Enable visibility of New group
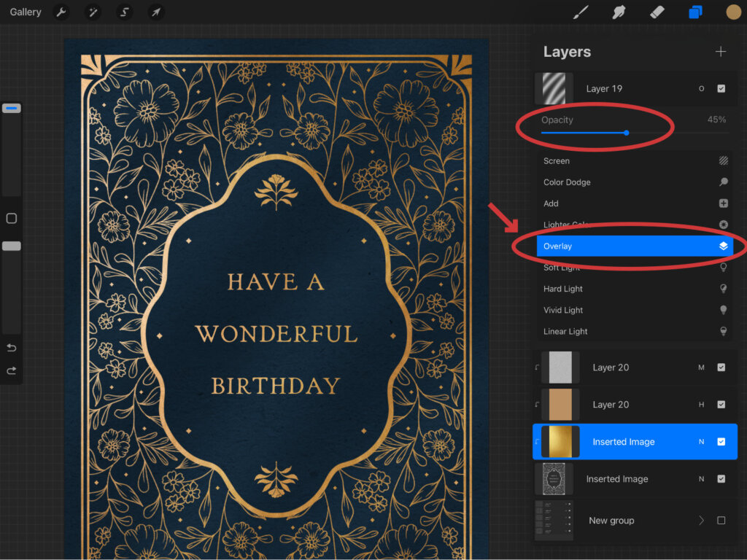This screenshot has width=747, height=560. tap(721, 521)
